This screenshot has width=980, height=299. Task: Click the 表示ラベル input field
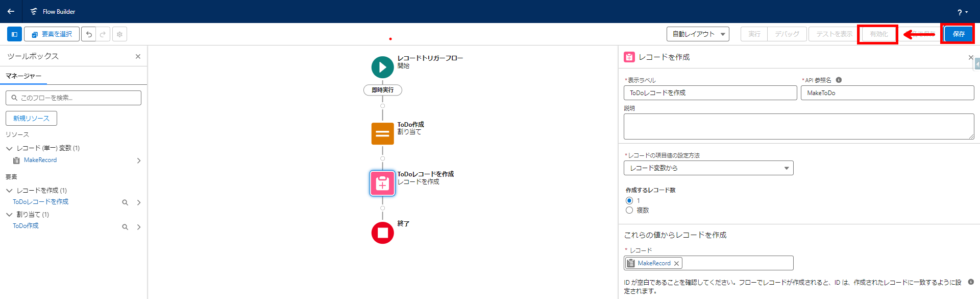710,93
